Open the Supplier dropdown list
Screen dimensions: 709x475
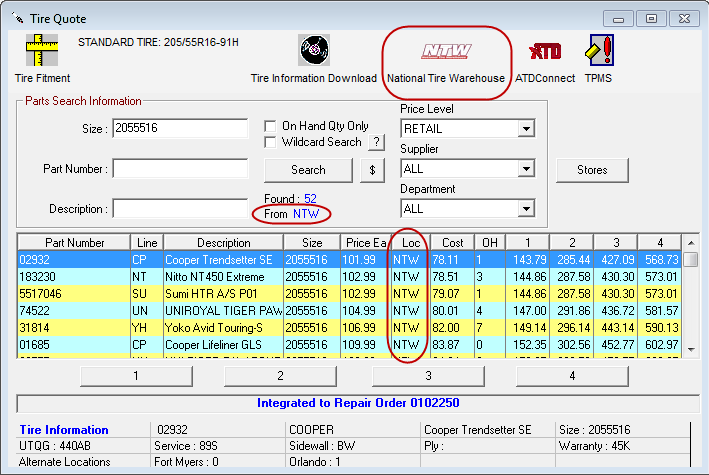(526, 169)
